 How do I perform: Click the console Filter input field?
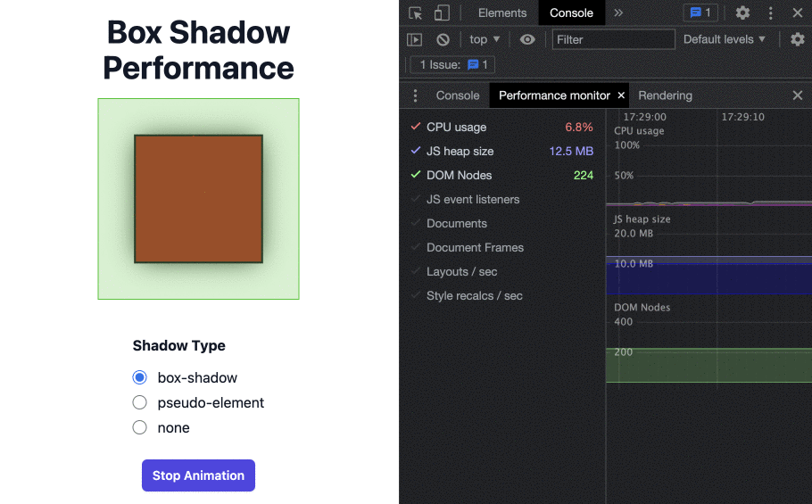(x=613, y=39)
